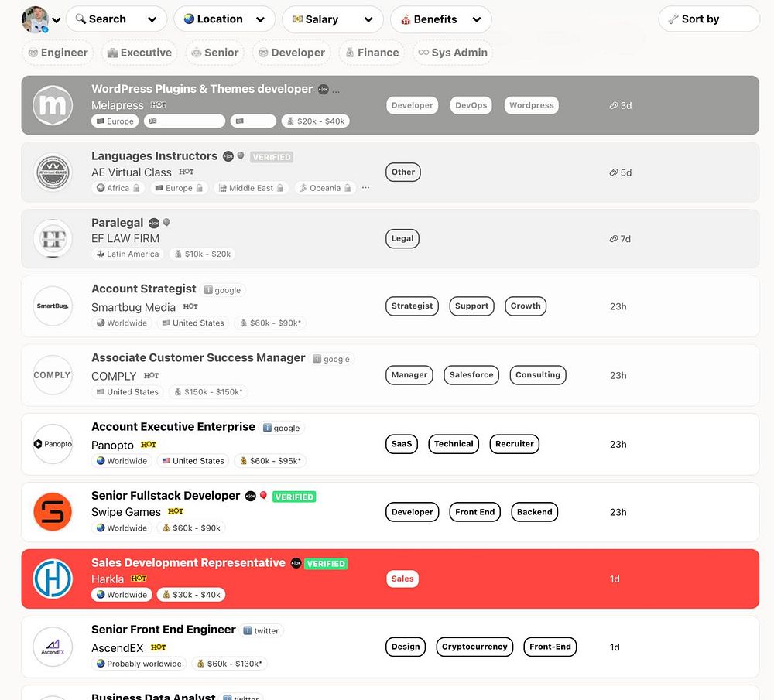Click the Sales tag on Harkla listing
This screenshot has height=700, width=774.
pos(402,579)
